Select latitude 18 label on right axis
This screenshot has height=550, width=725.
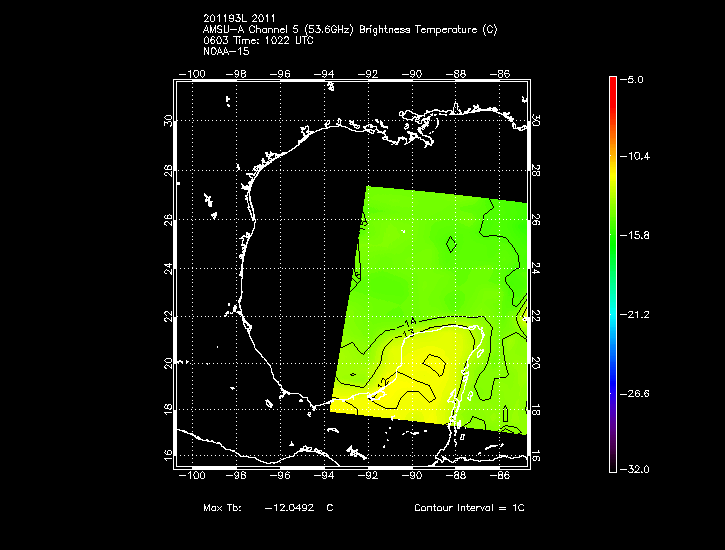point(535,409)
